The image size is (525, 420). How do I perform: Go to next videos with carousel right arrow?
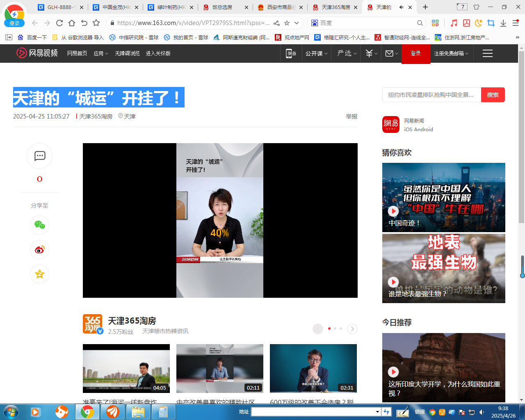352,329
